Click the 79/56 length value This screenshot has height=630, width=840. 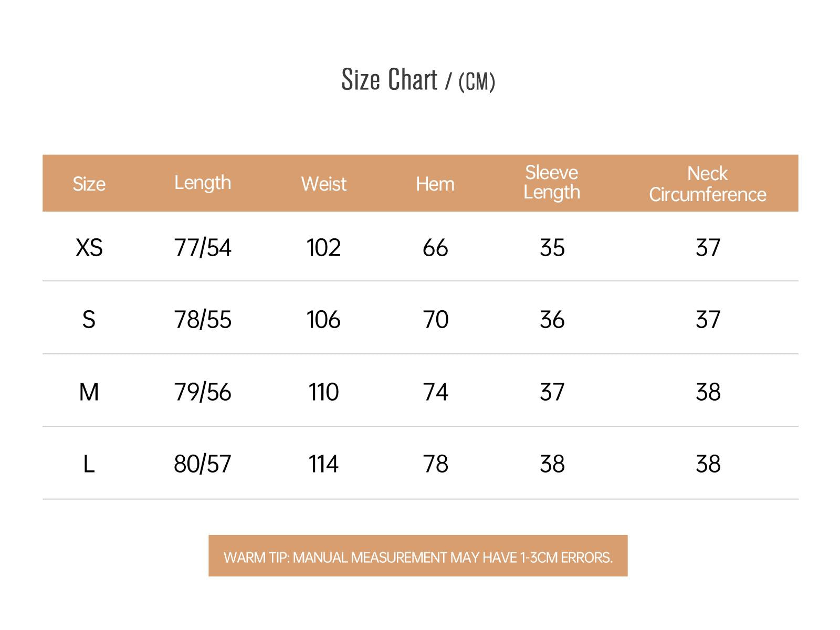pos(203,392)
